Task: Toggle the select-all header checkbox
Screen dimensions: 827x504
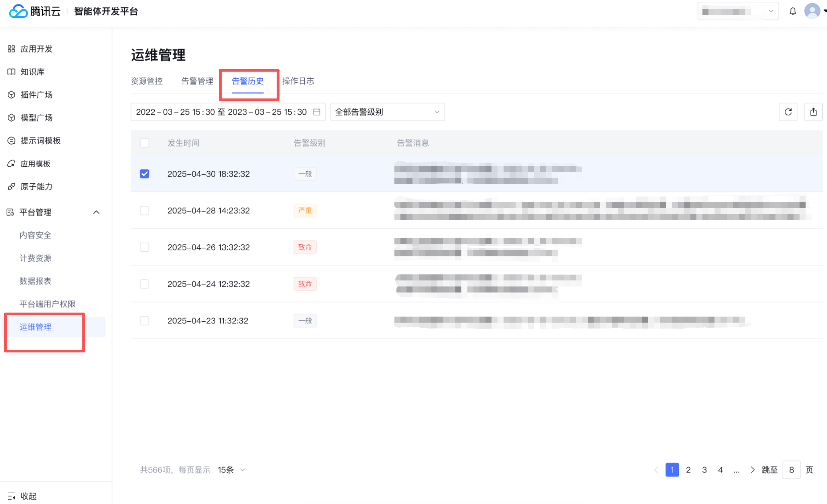Action: (144, 143)
